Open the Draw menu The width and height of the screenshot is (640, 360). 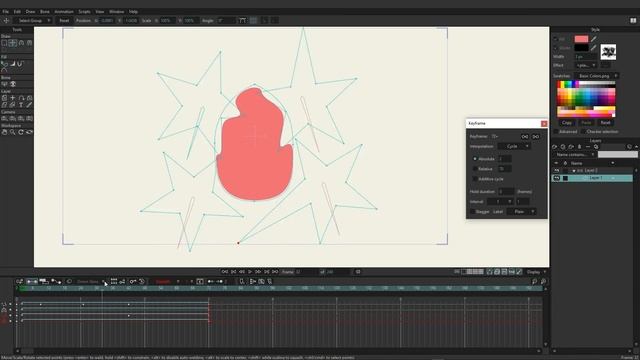(x=31, y=11)
